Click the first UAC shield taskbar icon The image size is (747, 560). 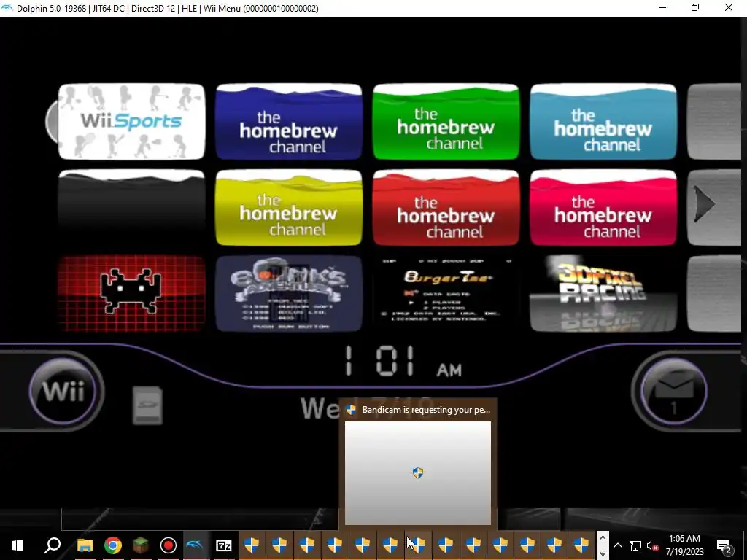251,545
